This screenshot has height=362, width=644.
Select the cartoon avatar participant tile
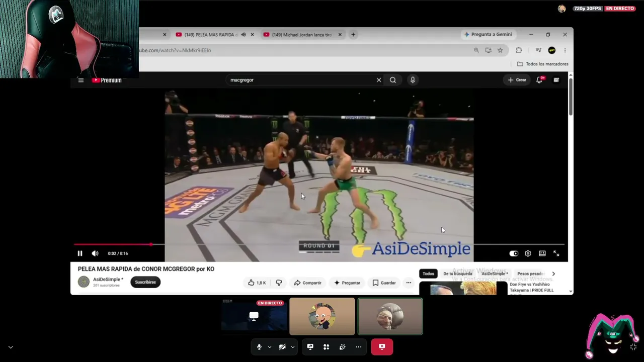click(322, 316)
